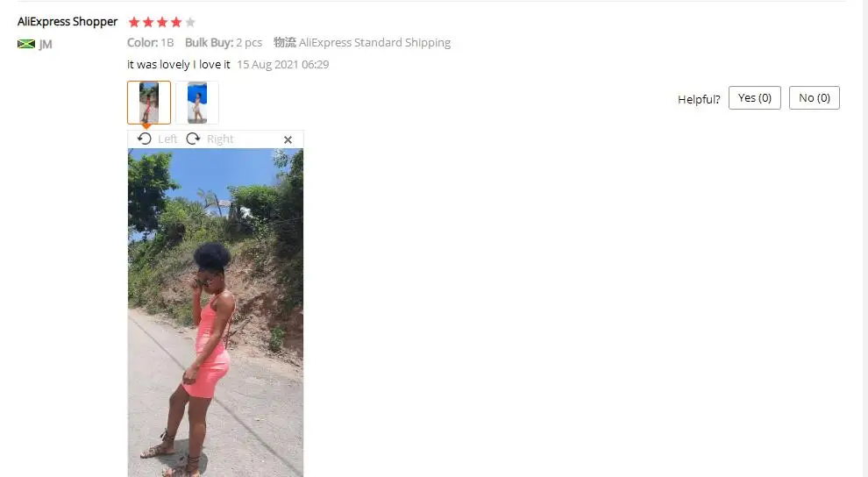The image size is (868, 477).
Task: Click the 'Color: 1B' variant text
Action: click(x=151, y=43)
